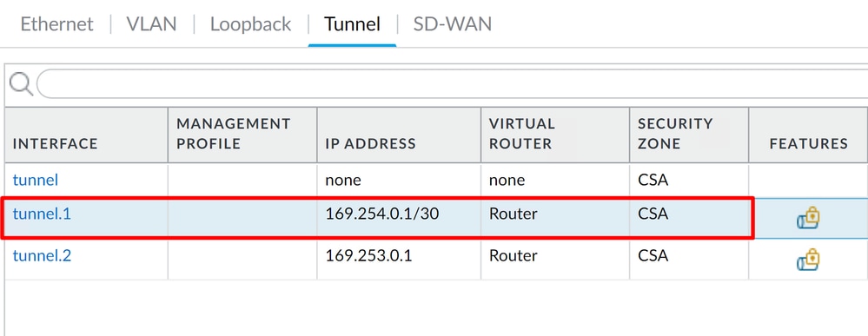Viewport: 868px width, 336px height.
Task: Select the 169.254.0.1/30 IP address cell
Action: [382, 214]
